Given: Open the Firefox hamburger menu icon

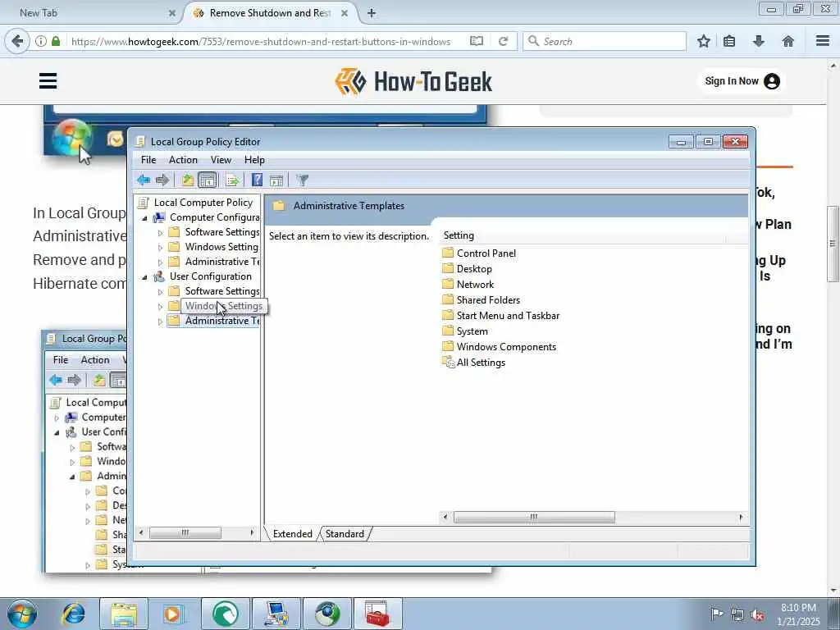Looking at the screenshot, I should click(x=823, y=41).
